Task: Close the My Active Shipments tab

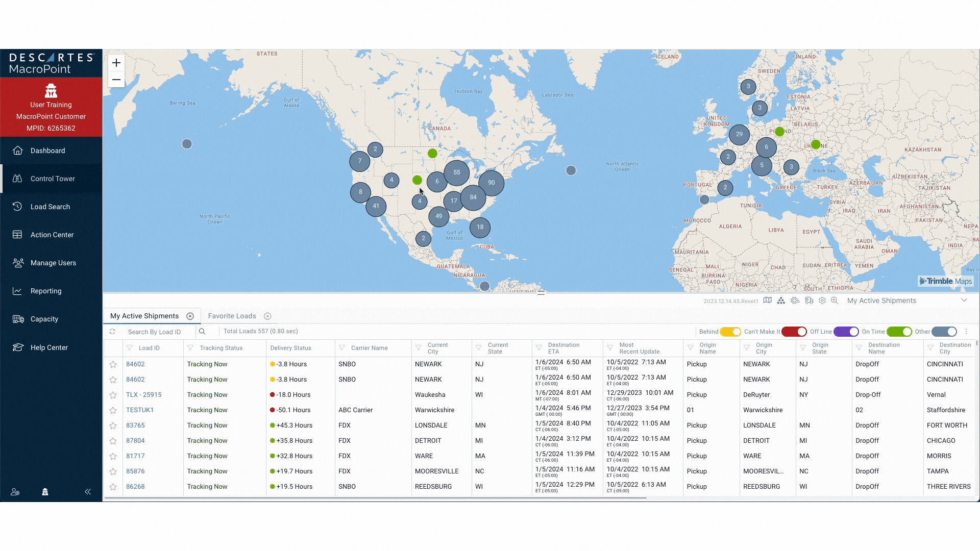Action: [190, 316]
